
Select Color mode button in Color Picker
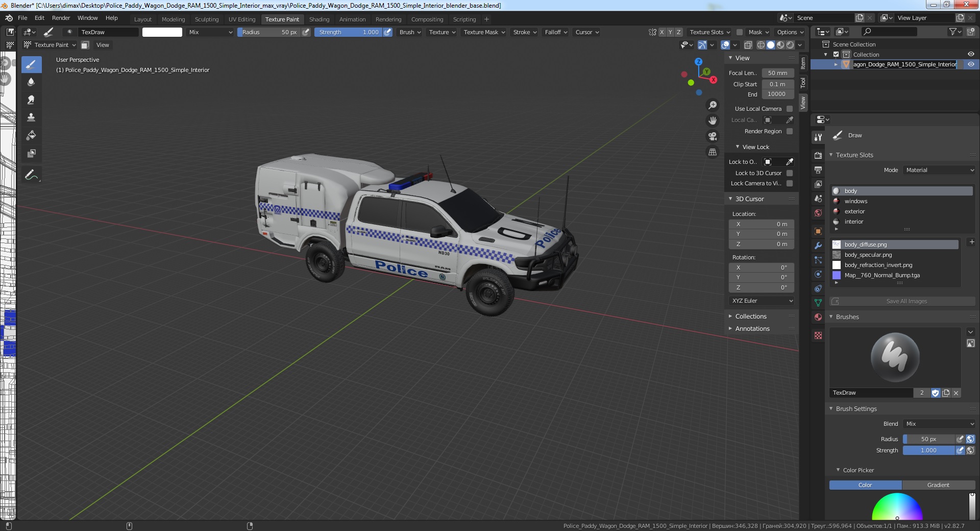pyautogui.click(x=865, y=485)
